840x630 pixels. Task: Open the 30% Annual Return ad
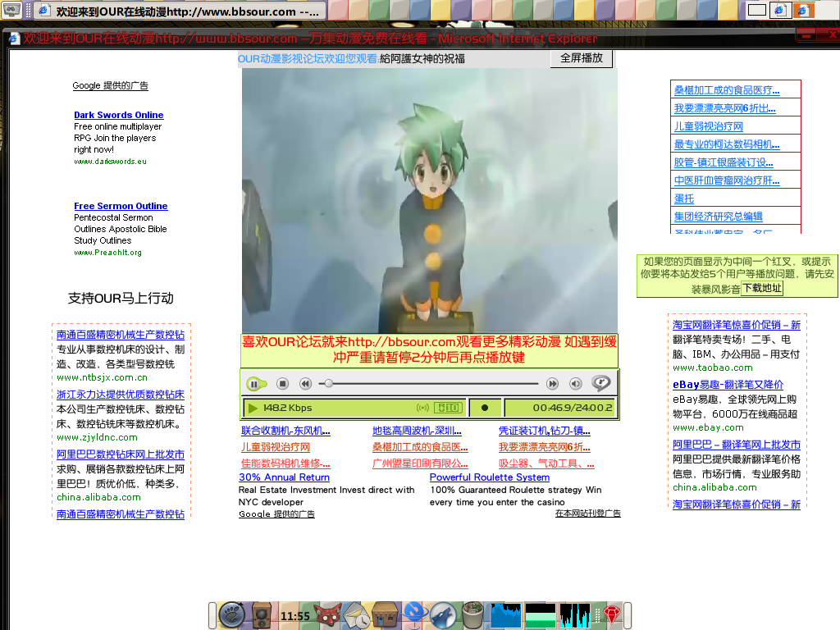[284, 477]
